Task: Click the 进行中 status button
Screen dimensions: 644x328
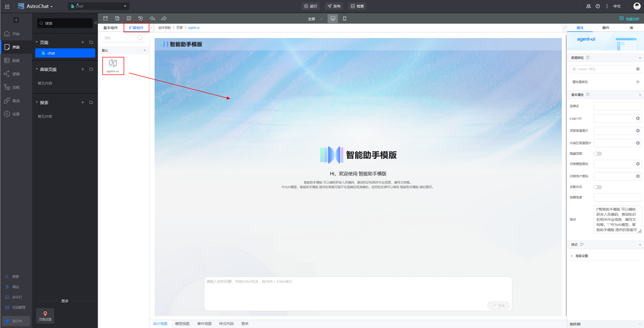Action: click(16, 321)
